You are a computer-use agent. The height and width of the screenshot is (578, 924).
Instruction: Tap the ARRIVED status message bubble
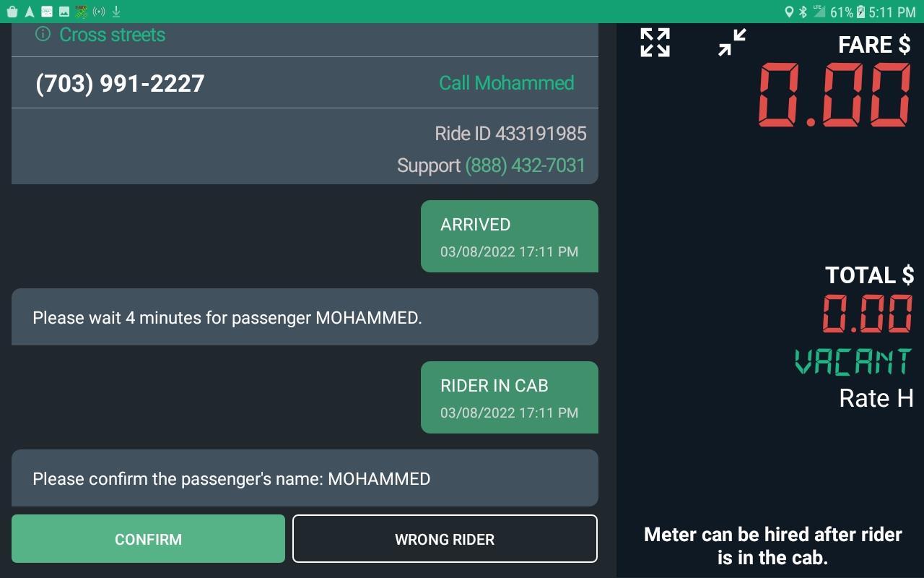(x=509, y=236)
